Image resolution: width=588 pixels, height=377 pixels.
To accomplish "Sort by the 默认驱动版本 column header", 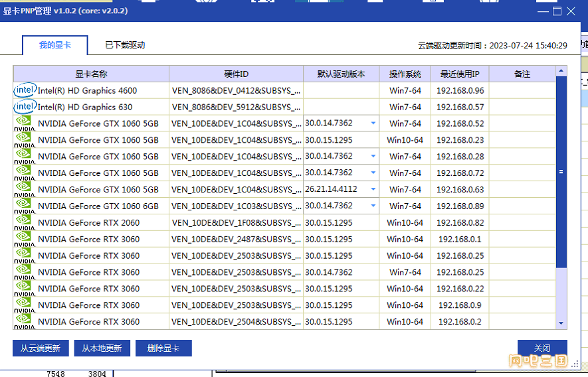I will [x=342, y=74].
